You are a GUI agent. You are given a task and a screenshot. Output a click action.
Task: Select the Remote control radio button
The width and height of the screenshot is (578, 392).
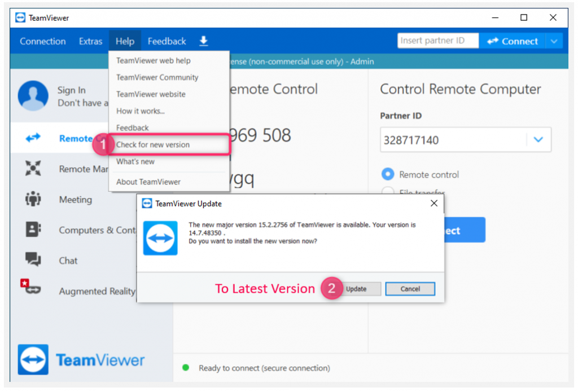388,174
